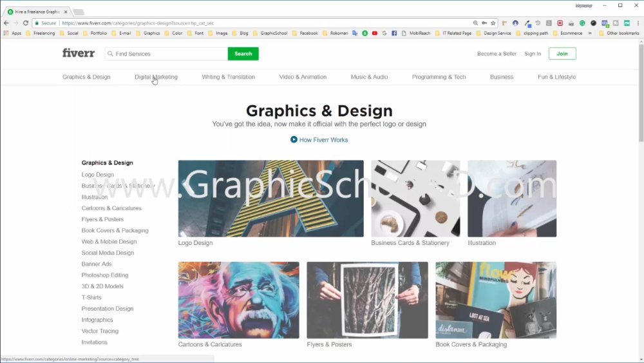Screen dimensions: 644x363
Task: Reload the page with the refresh icon
Action: click(x=26, y=23)
